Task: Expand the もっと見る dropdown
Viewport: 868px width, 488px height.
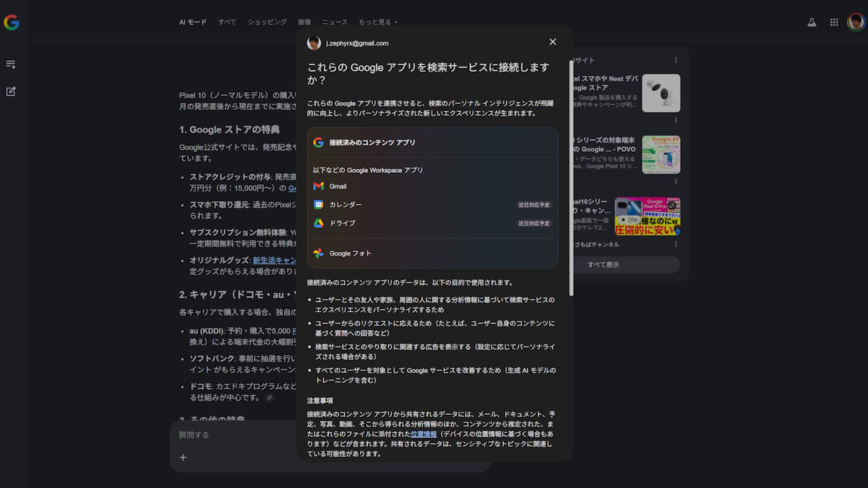Action: pos(378,22)
